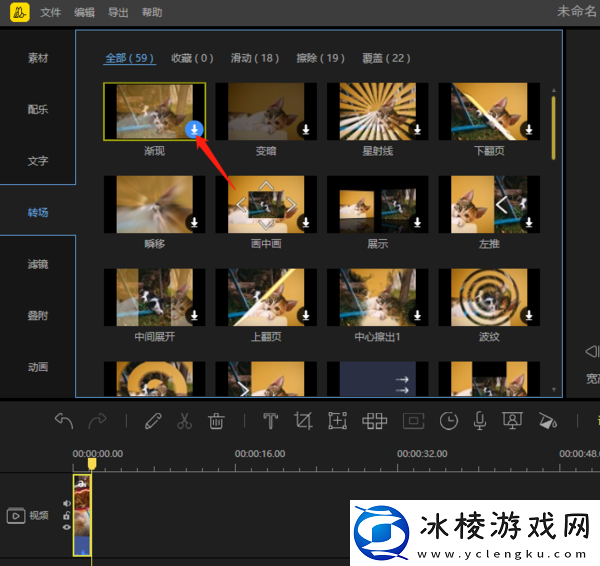Download the 展示 transition
600x566 pixels.
click(x=417, y=222)
